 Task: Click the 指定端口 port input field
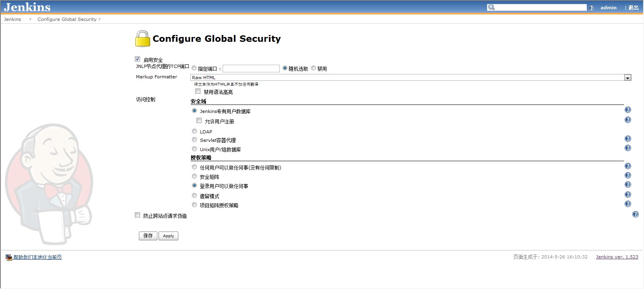[251, 69]
